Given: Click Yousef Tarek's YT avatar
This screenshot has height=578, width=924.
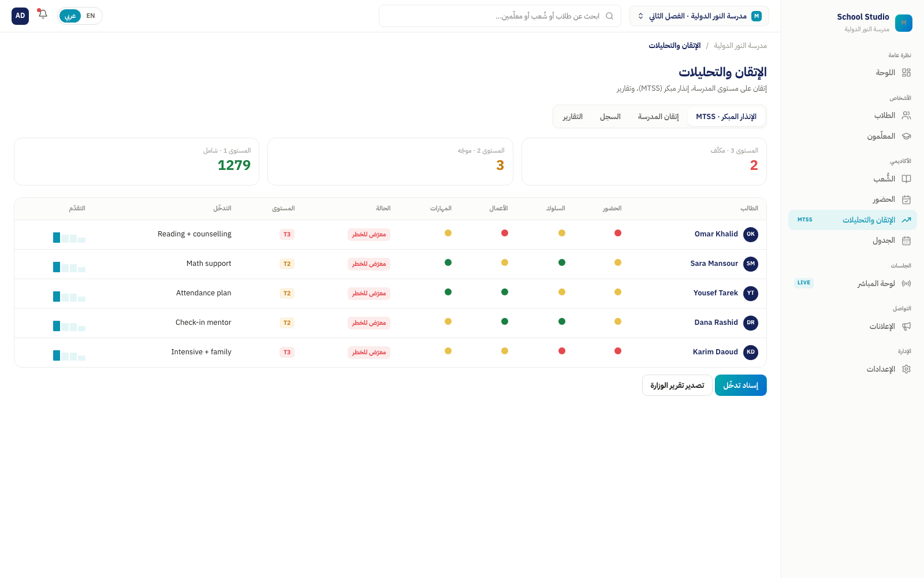Looking at the screenshot, I should pos(751,294).
